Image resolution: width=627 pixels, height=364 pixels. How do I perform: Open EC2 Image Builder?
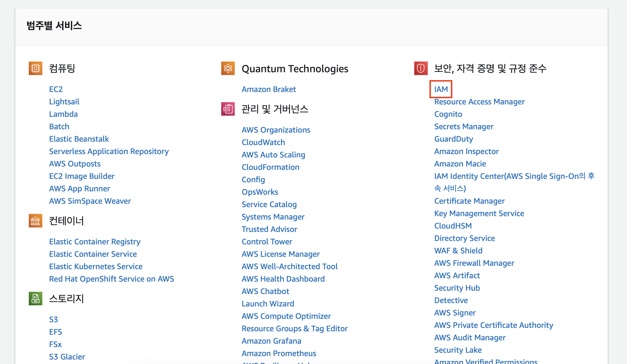(82, 176)
